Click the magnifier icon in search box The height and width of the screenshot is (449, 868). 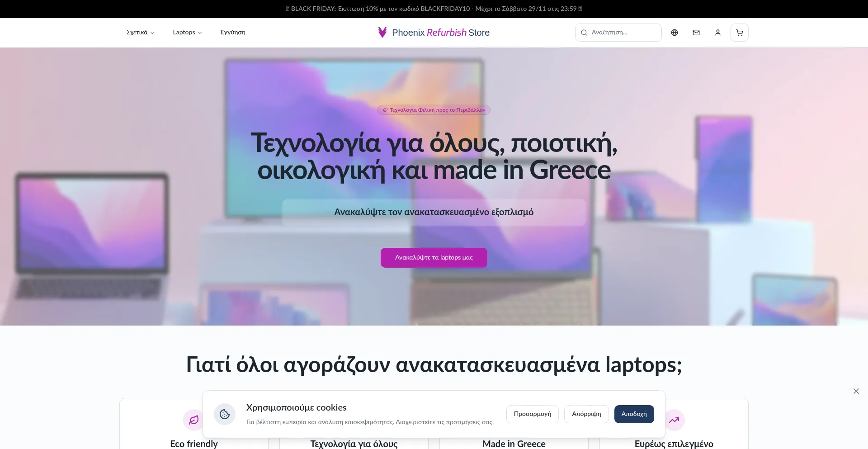tap(584, 33)
